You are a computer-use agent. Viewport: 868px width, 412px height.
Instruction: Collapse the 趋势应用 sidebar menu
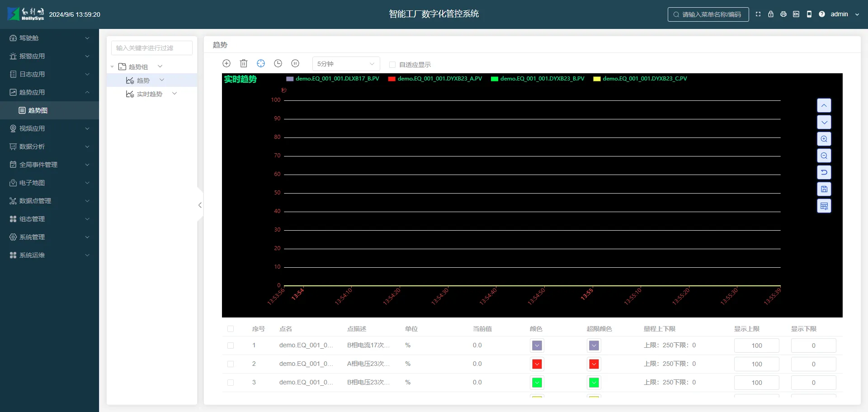49,92
